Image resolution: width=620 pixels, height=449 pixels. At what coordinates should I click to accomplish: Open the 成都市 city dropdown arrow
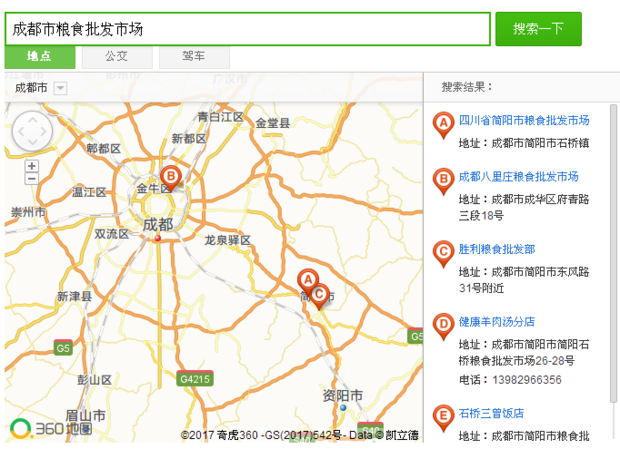pos(60,88)
